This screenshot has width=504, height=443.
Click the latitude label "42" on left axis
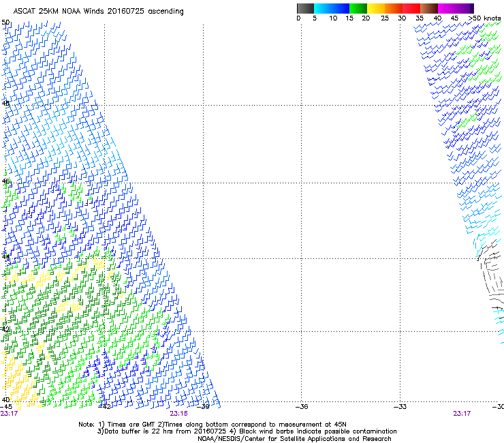click(5, 329)
